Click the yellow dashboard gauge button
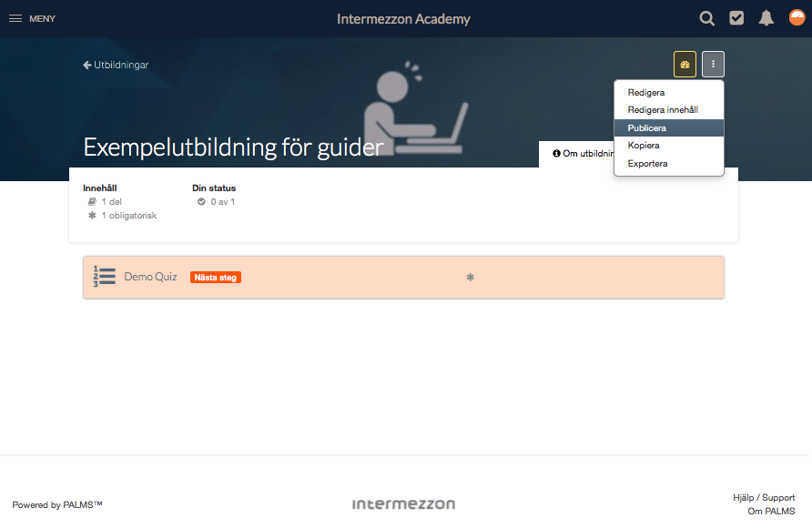The width and height of the screenshot is (812, 528). point(685,65)
